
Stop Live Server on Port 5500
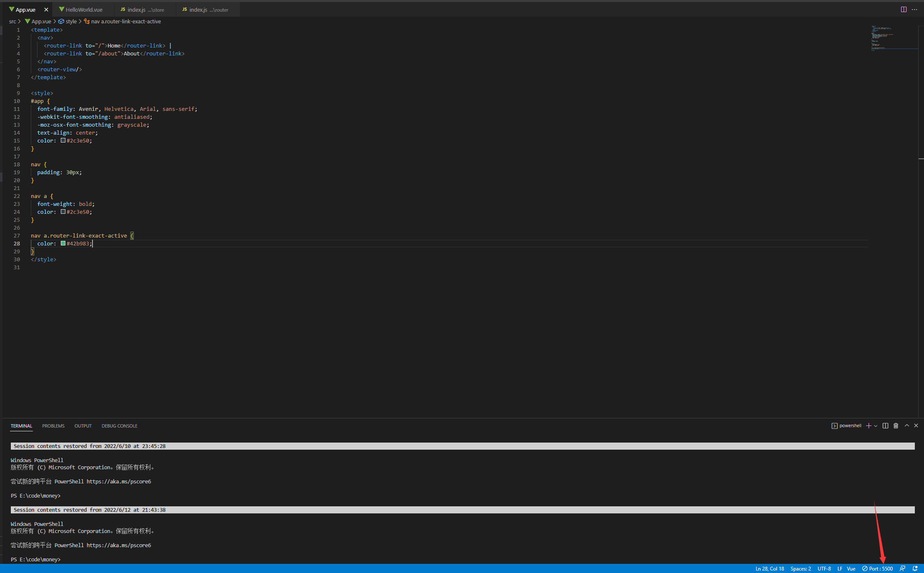877,568
